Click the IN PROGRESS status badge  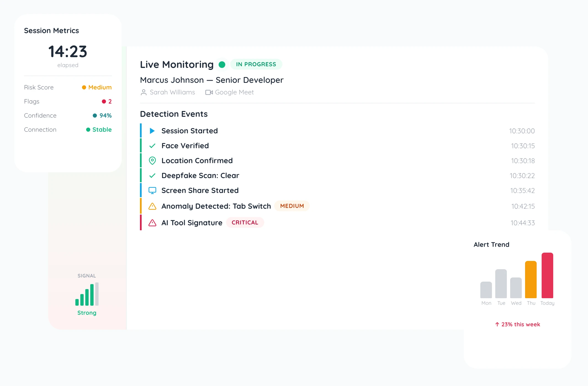pyautogui.click(x=256, y=64)
